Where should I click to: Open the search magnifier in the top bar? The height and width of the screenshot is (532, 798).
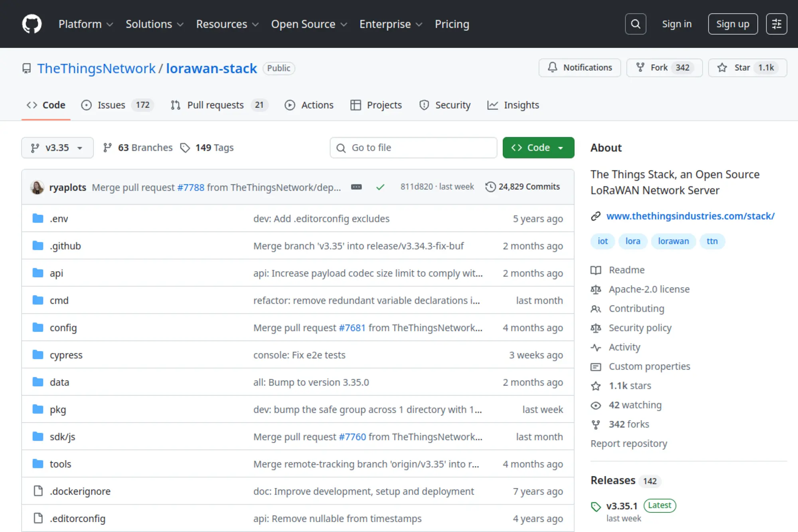(x=635, y=24)
